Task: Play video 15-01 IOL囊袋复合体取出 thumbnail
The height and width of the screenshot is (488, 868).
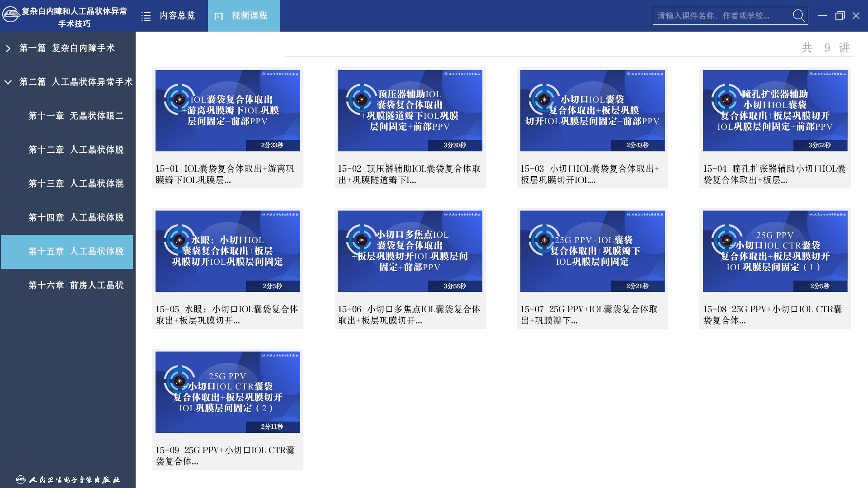Action: (227, 111)
